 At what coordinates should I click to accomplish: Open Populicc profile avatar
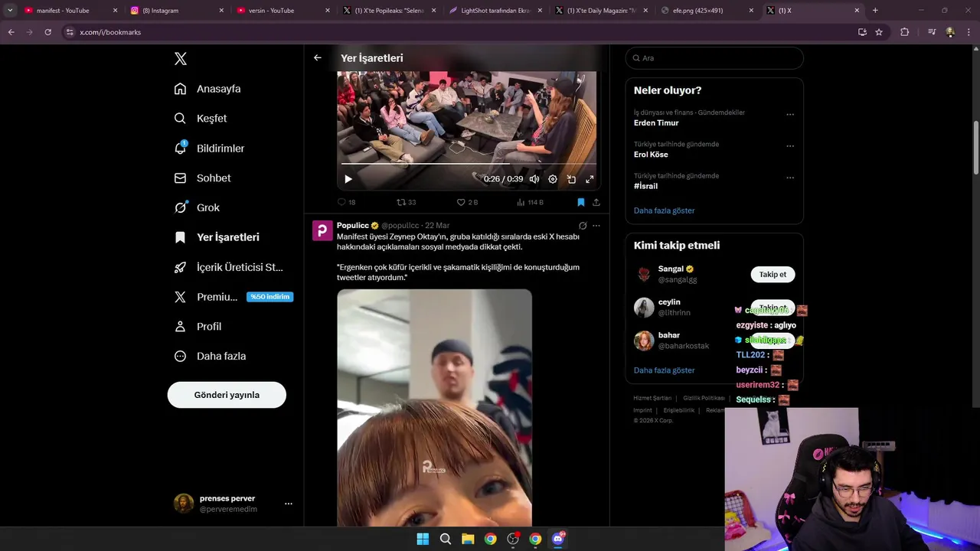(322, 230)
